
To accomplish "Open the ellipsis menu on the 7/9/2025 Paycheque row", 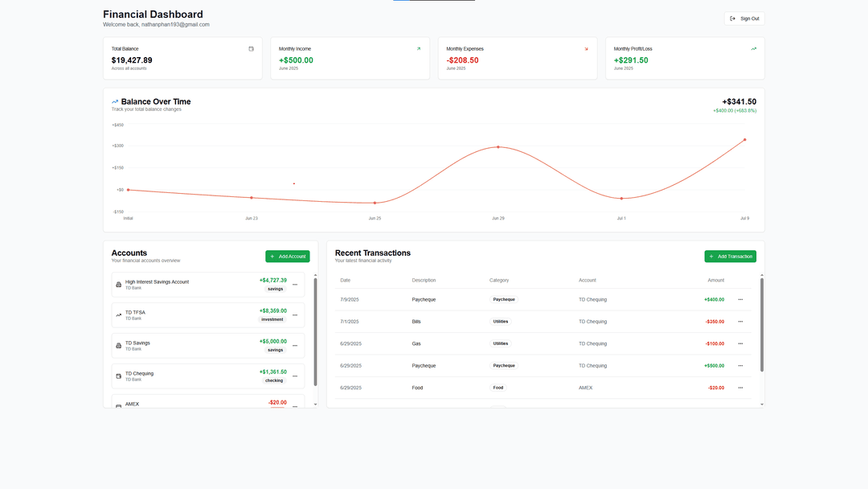I will click(740, 298).
